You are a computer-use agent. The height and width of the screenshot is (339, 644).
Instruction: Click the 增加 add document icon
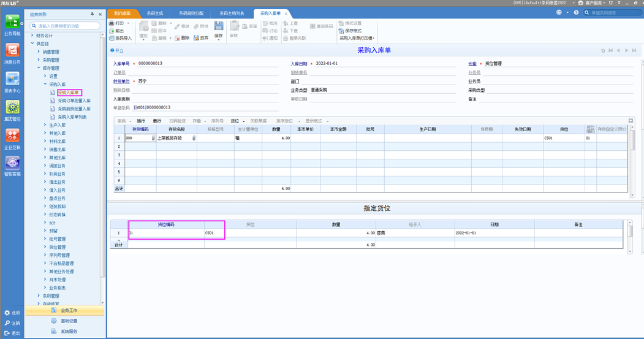tap(144, 27)
